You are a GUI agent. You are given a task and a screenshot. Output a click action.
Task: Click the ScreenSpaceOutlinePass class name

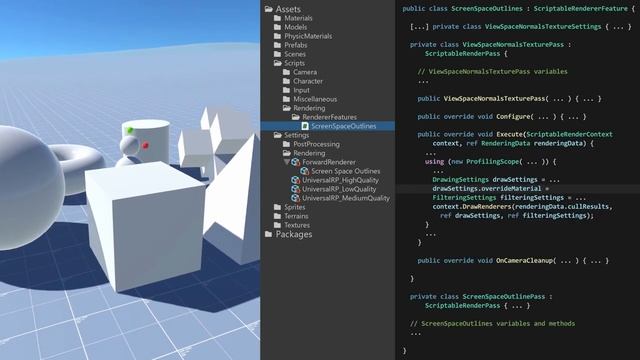pyautogui.click(x=503, y=296)
